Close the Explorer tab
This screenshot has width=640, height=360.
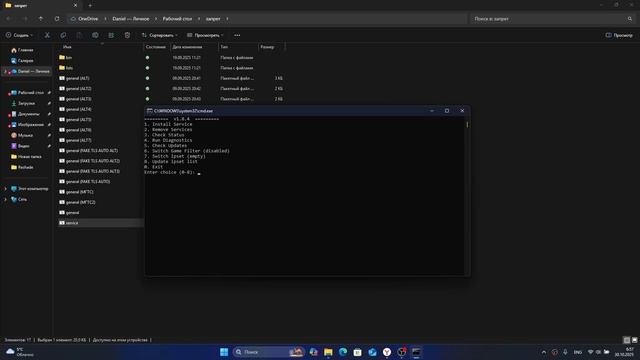tap(75, 5)
